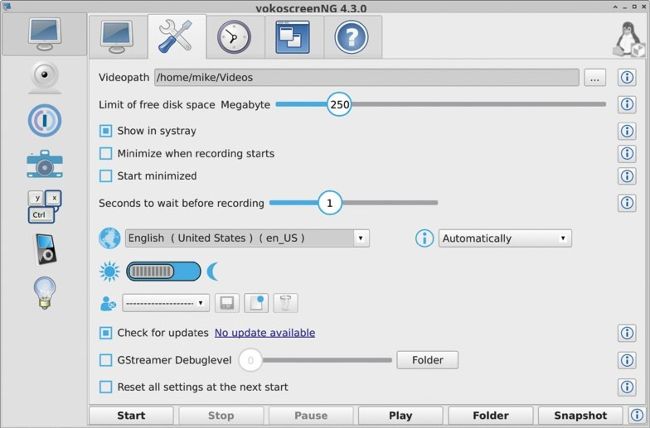Open the magnifier/halo section icon
The width and height of the screenshot is (650, 428).
coord(45,121)
